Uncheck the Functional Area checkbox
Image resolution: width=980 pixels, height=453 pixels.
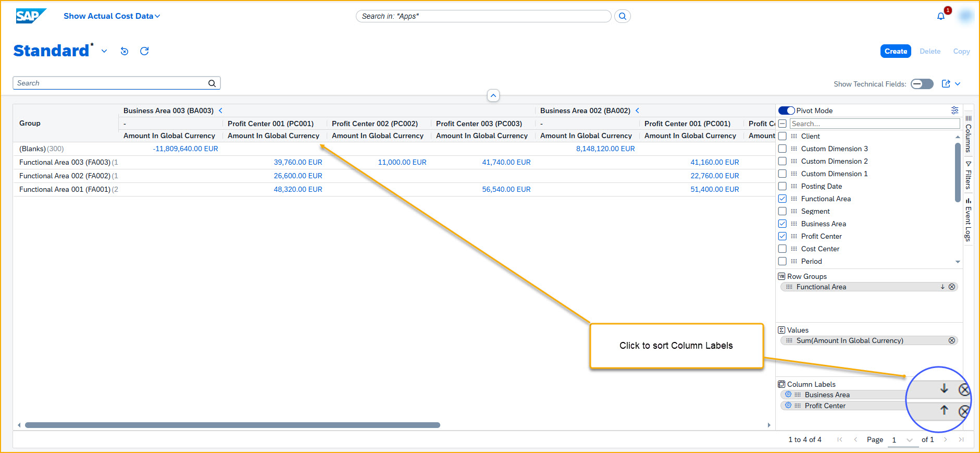783,199
